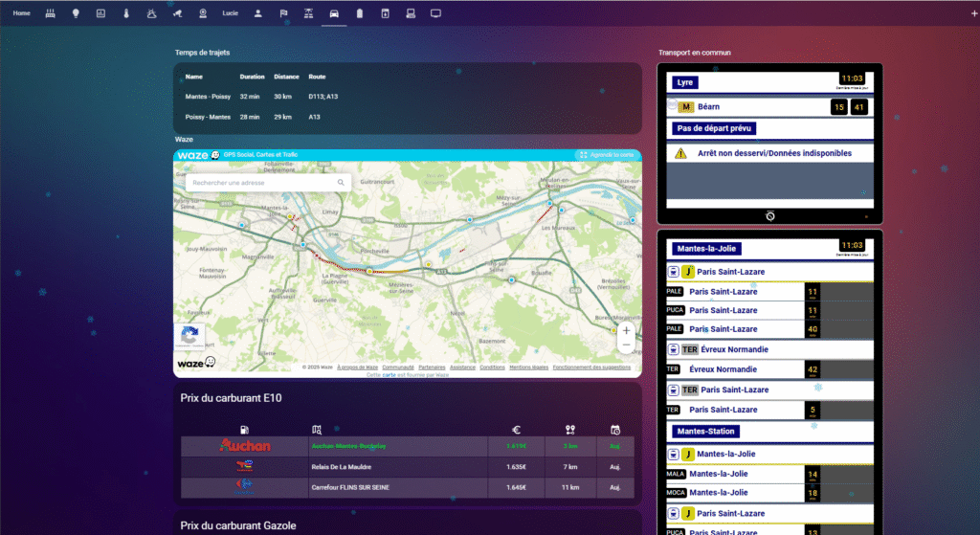
Task: Zoom in on the Waze map
Action: (626, 330)
